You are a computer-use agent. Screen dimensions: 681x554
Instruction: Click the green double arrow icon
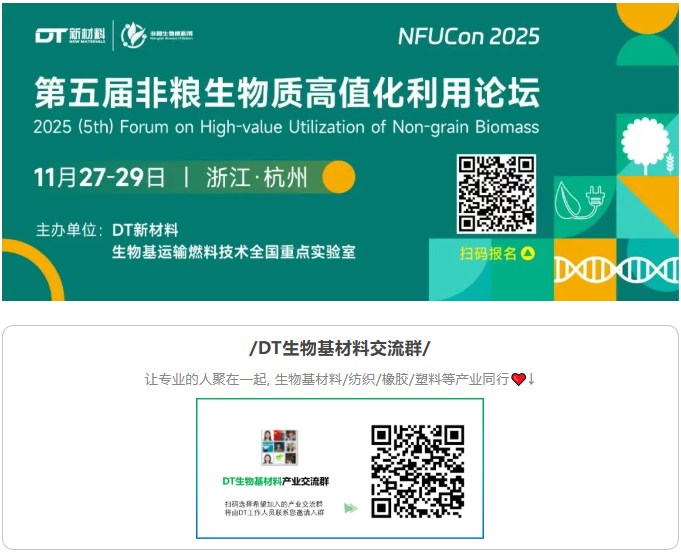pyautogui.click(x=351, y=508)
